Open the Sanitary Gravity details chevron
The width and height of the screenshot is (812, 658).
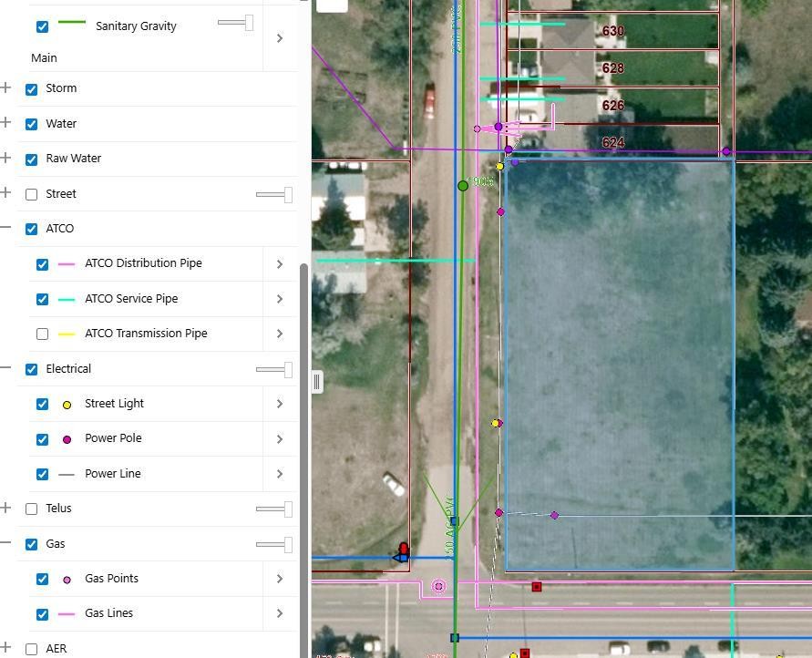(x=280, y=38)
